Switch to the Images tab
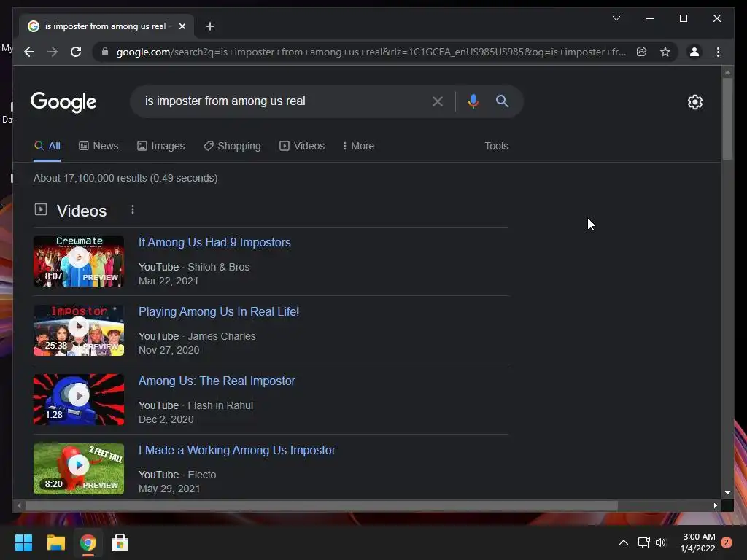Viewport: 747px width, 560px height. (161, 146)
